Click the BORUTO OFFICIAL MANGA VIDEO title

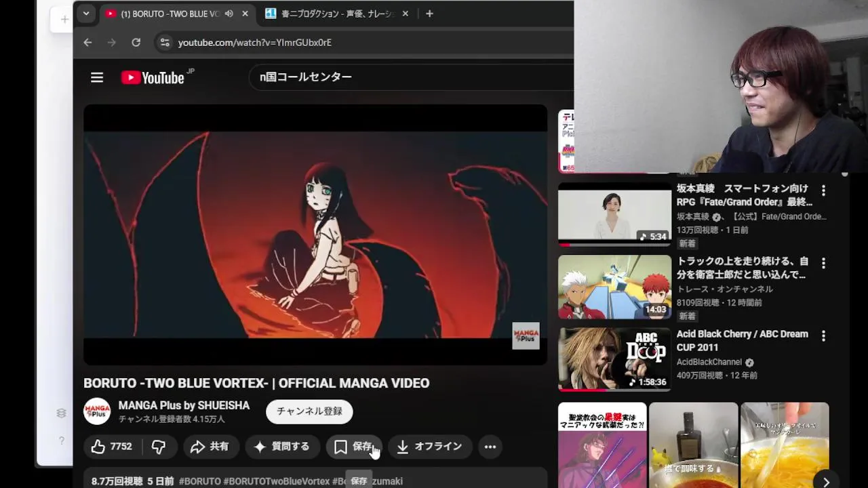tap(256, 383)
